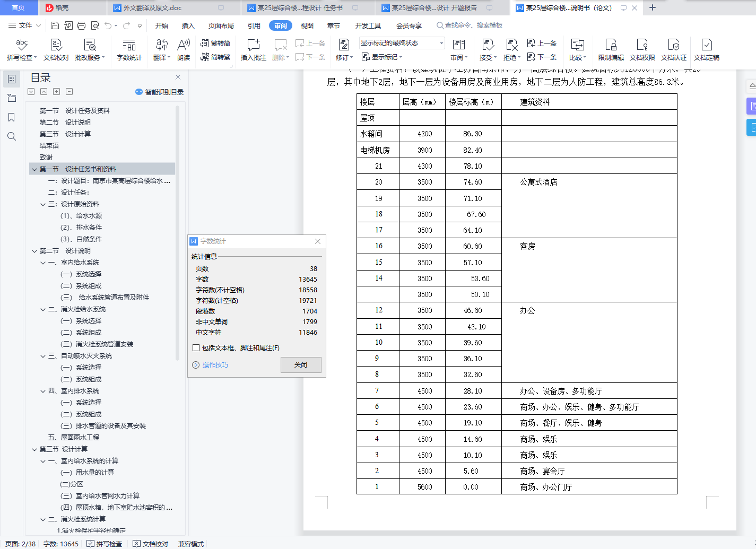Open the 显示标记的最终状态 combo box

click(x=402, y=43)
